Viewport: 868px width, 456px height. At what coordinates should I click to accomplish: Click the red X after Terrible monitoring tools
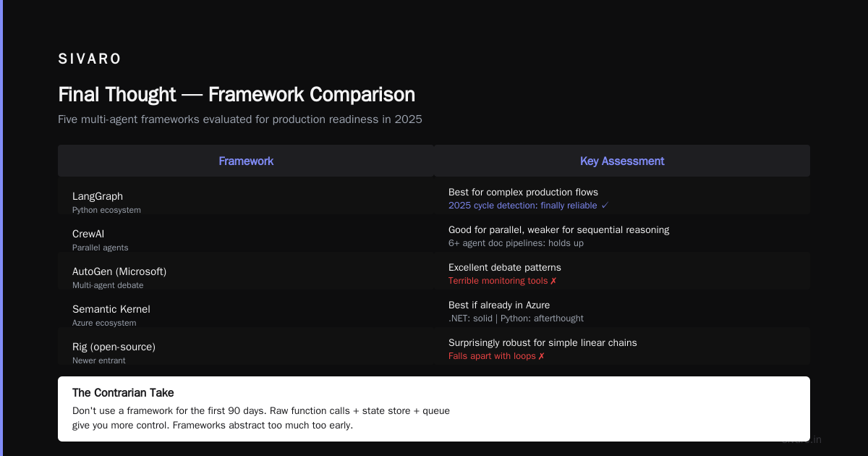tap(553, 281)
